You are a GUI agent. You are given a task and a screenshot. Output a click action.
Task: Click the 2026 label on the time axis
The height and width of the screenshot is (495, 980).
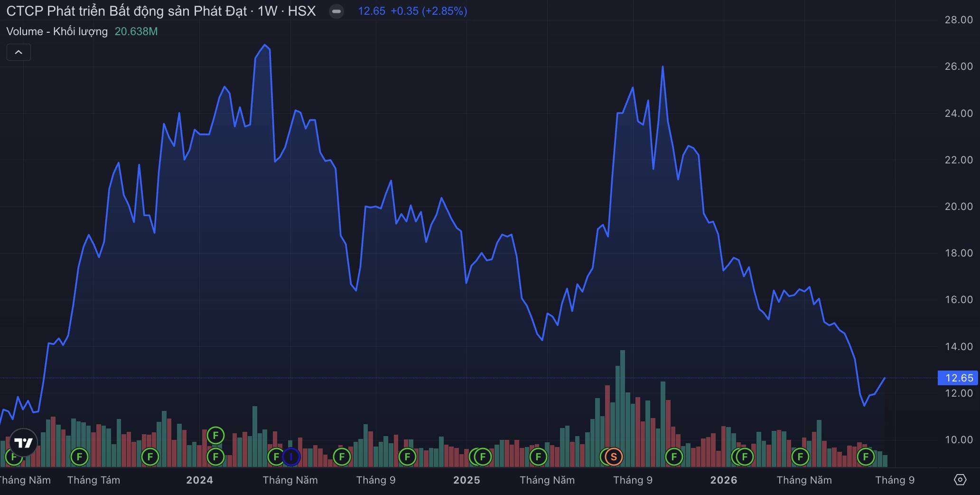pyautogui.click(x=724, y=480)
